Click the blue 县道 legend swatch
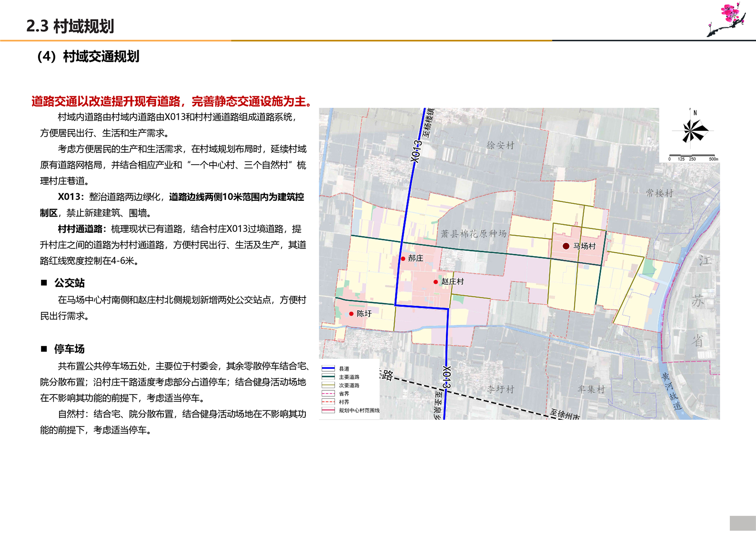This screenshot has width=756, height=534. 328,368
